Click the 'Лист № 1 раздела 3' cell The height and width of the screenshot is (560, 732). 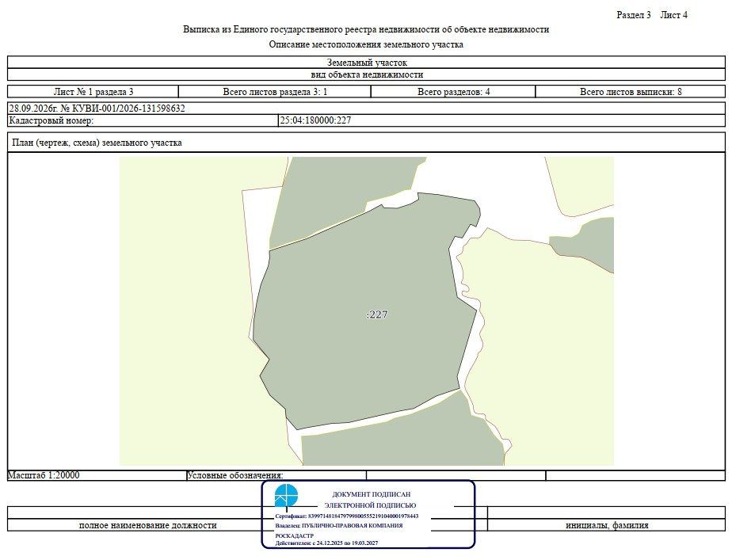point(93,91)
